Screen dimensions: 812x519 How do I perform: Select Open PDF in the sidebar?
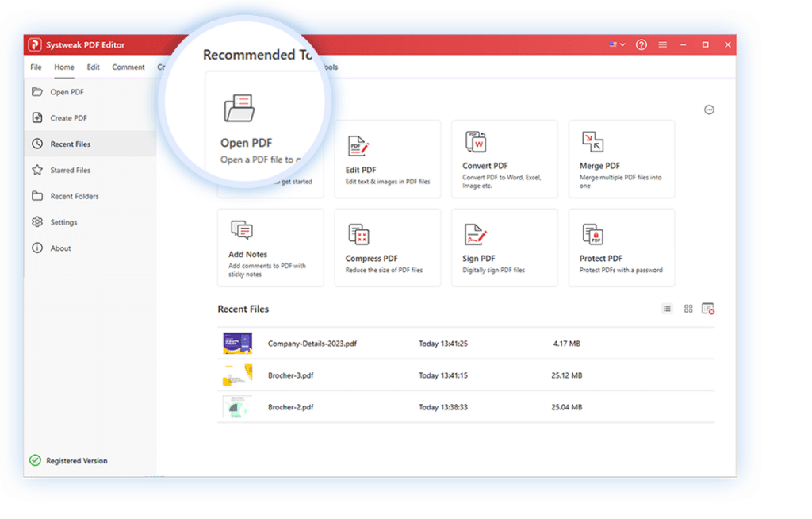coord(90,92)
